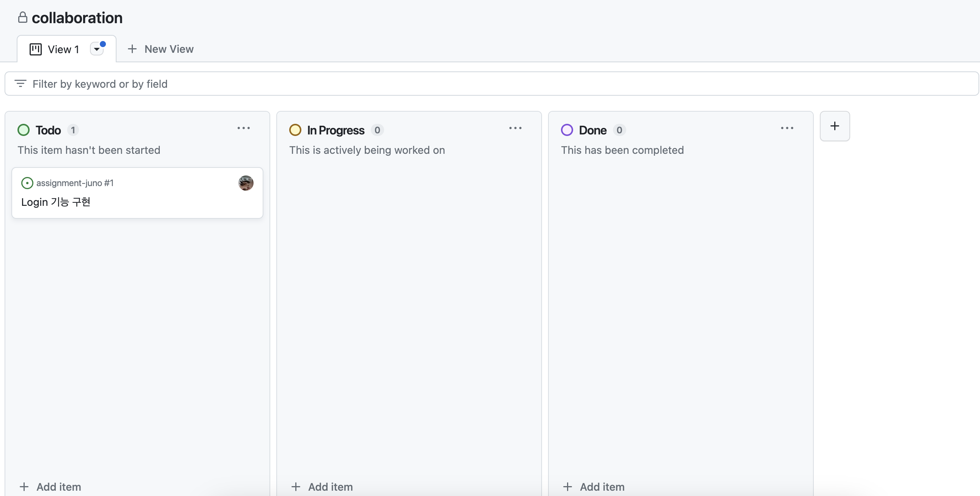This screenshot has height=496, width=980.
Task: Open the Todo column three-dot menu
Action: [243, 128]
